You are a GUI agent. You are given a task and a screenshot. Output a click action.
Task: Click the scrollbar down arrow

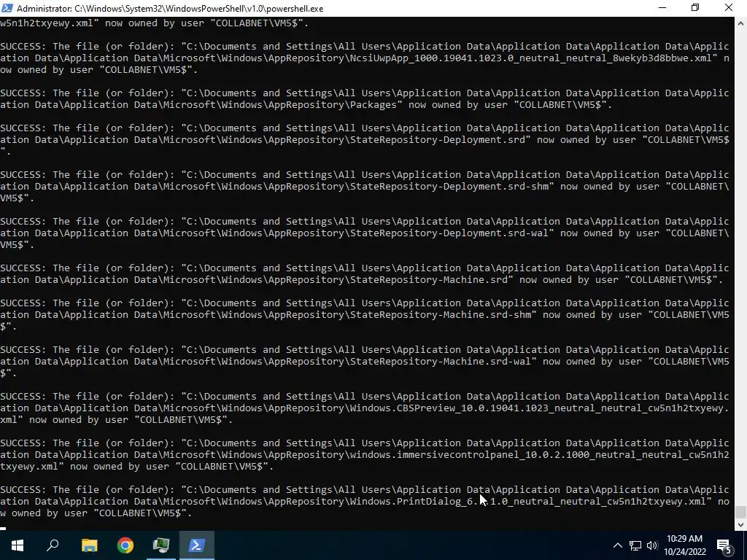tap(741, 525)
